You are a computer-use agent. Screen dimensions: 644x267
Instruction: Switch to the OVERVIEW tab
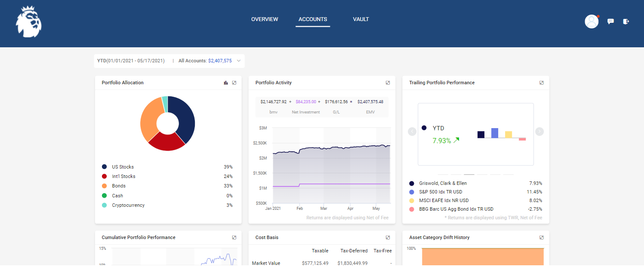click(264, 19)
